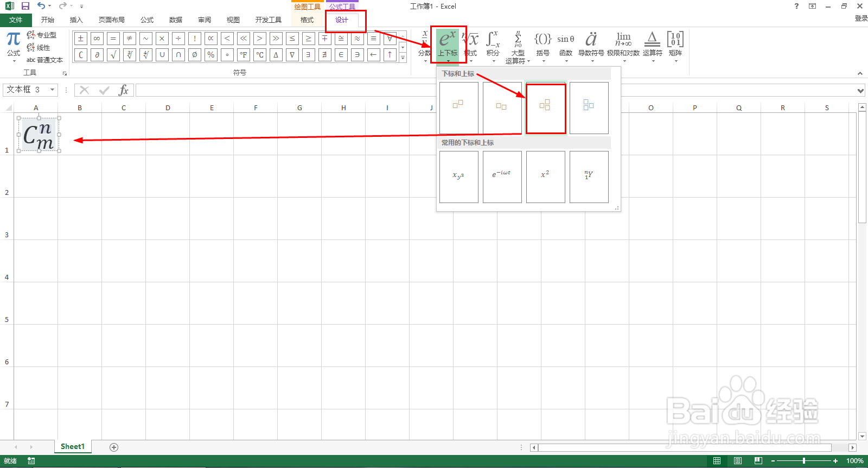This screenshot has width=868, height=468.
Task: Insert the square root symbol
Action: pos(113,55)
